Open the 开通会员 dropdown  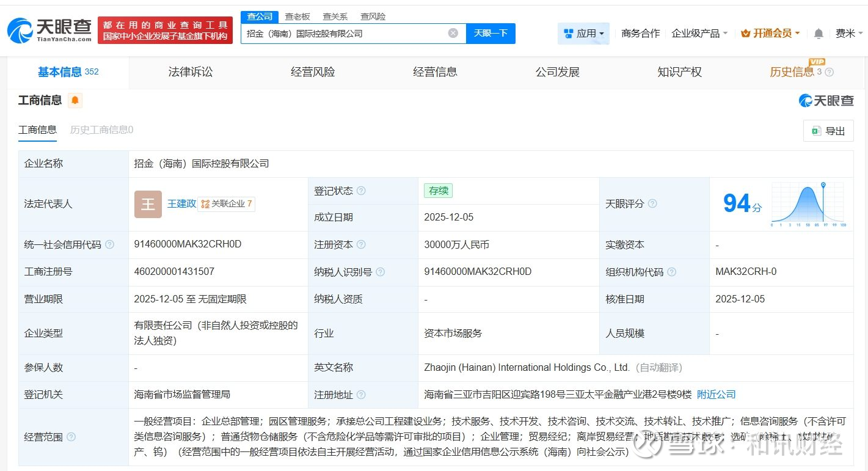pos(770,34)
